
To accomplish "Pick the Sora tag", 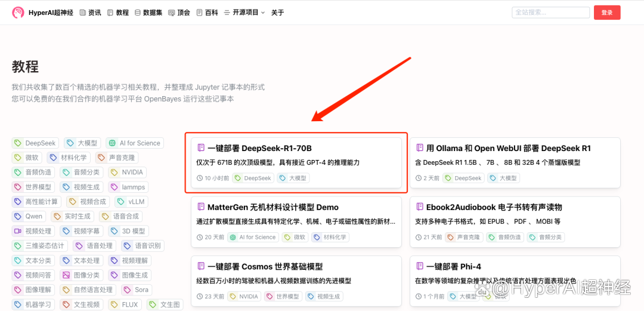I will (x=137, y=290).
